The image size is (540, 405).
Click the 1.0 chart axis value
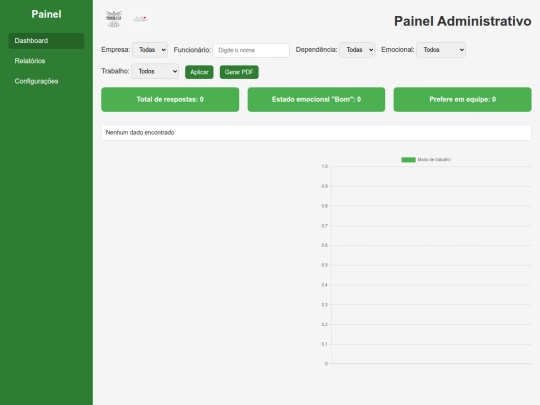(x=324, y=166)
